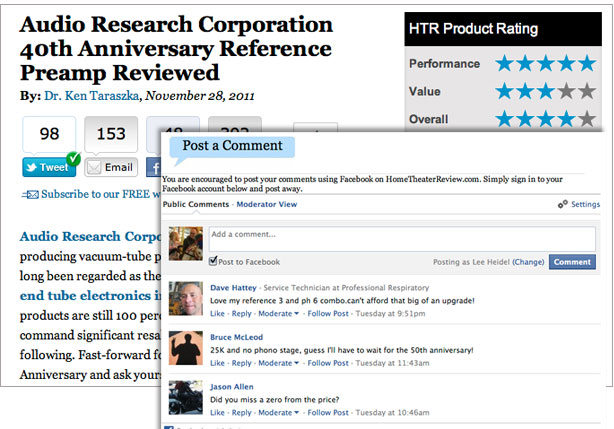Viewport: 614px width, 429px height.
Task: Like Dave Hattey's comment
Action: (217, 314)
